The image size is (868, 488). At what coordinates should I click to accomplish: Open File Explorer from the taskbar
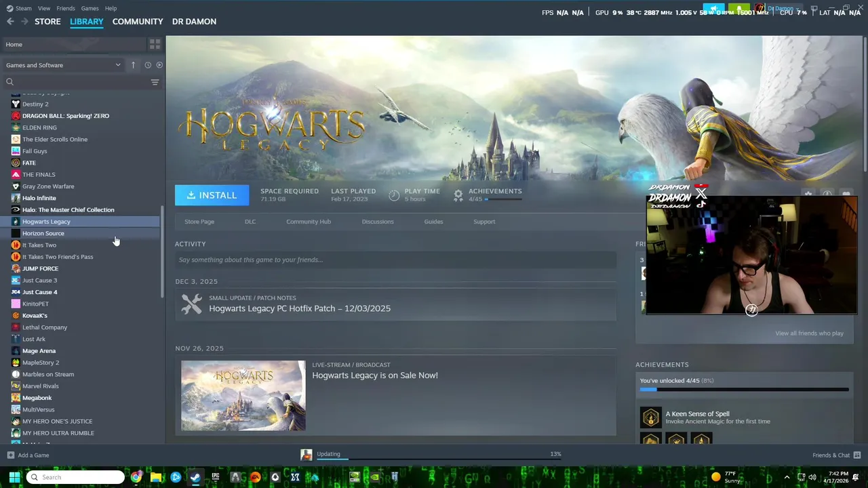click(156, 477)
